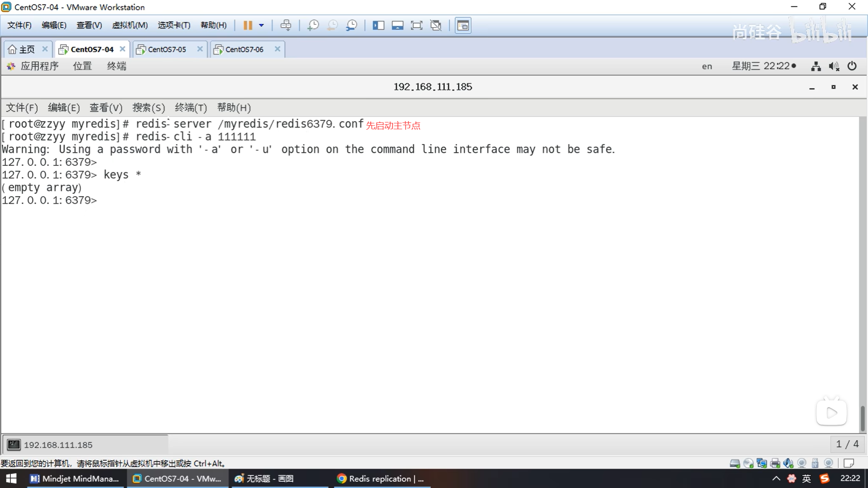Enter full screen mode
The height and width of the screenshot is (488, 868).
tap(416, 25)
